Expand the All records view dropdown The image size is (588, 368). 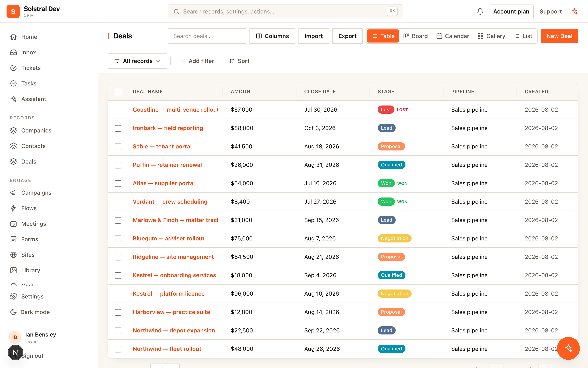tap(137, 61)
